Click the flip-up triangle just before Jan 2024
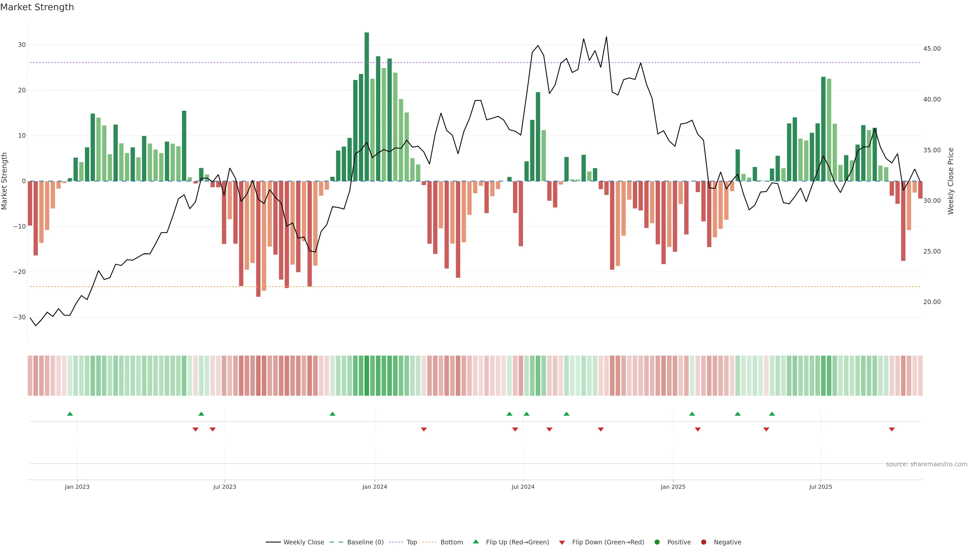Viewport: 980px width, 551px height. tap(333, 414)
